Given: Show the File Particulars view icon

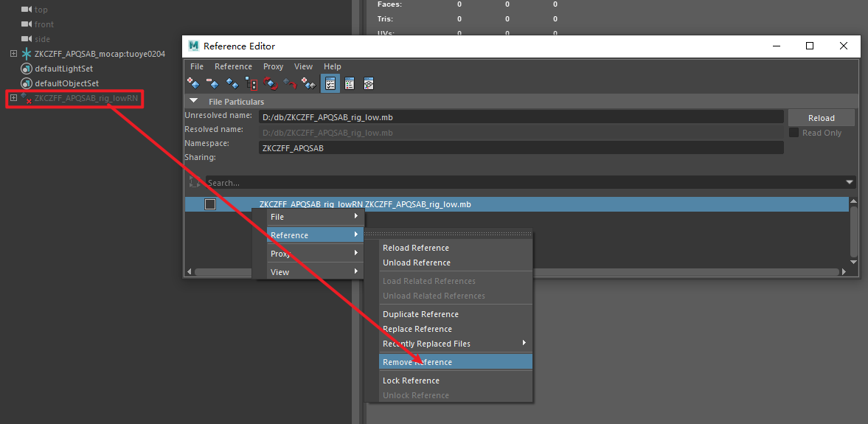Looking at the screenshot, I should click(330, 84).
